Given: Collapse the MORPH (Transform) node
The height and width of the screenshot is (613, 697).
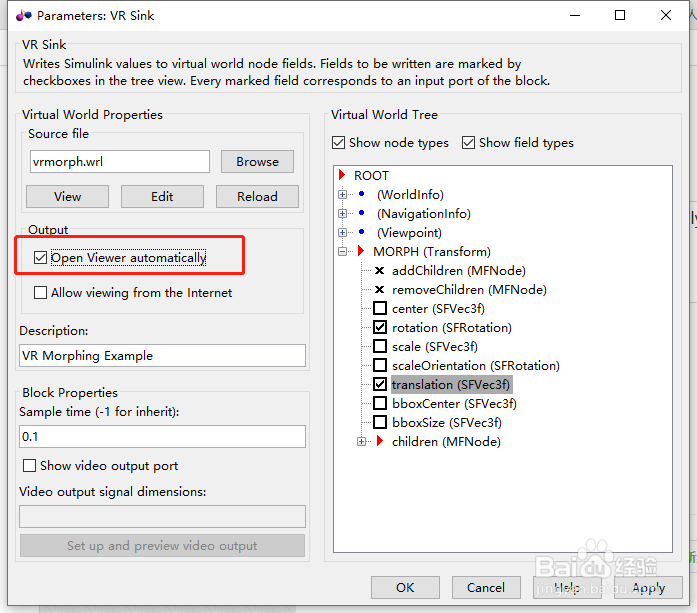Looking at the screenshot, I should [x=342, y=252].
